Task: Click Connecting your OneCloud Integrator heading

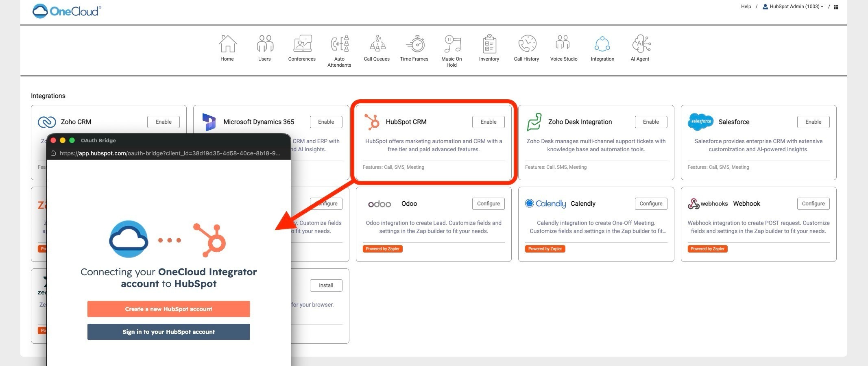Action: (x=169, y=278)
